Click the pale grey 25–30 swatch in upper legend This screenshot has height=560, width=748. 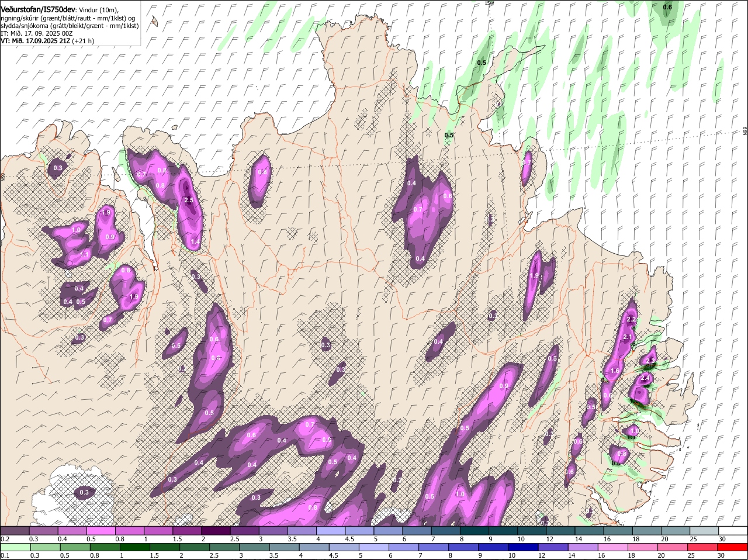click(704, 531)
